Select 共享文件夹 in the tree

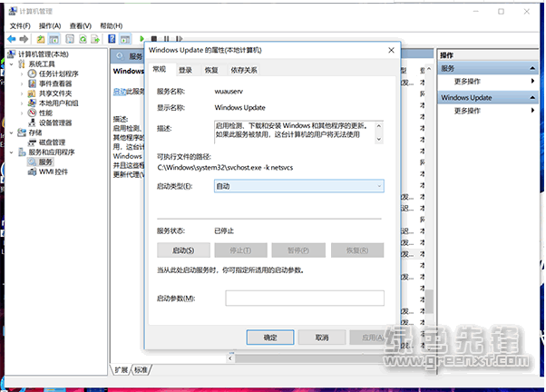coord(55,93)
